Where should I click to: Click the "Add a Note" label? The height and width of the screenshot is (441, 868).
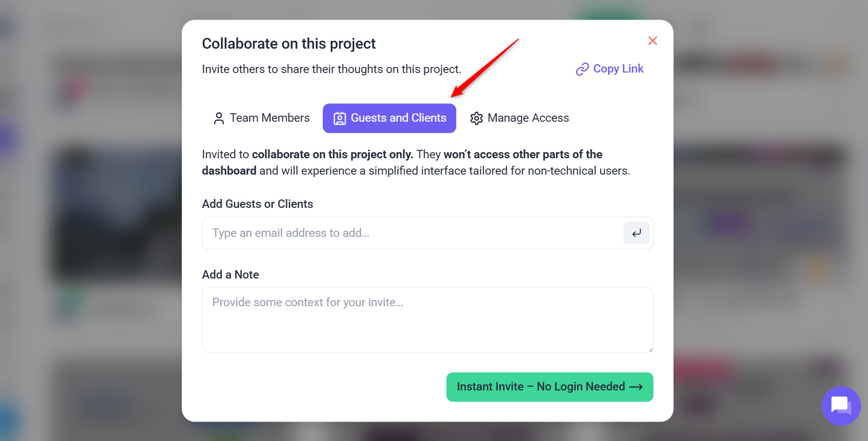pos(230,275)
